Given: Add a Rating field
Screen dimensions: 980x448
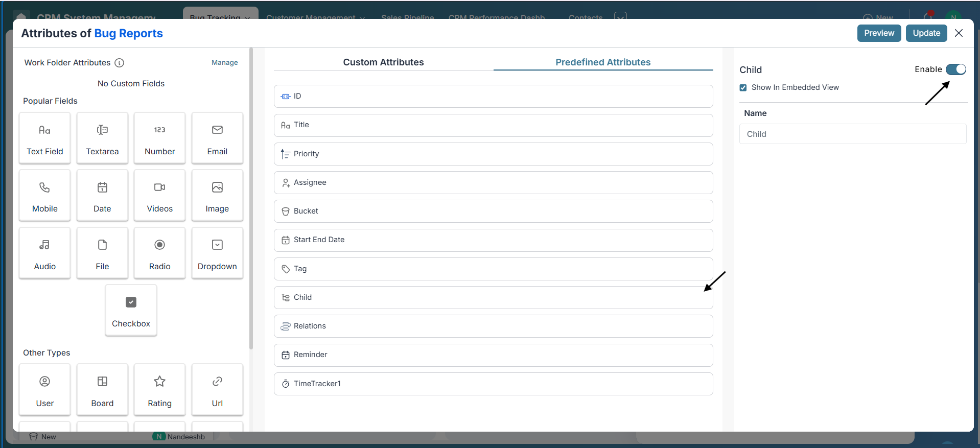Looking at the screenshot, I should [x=160, y=390].
